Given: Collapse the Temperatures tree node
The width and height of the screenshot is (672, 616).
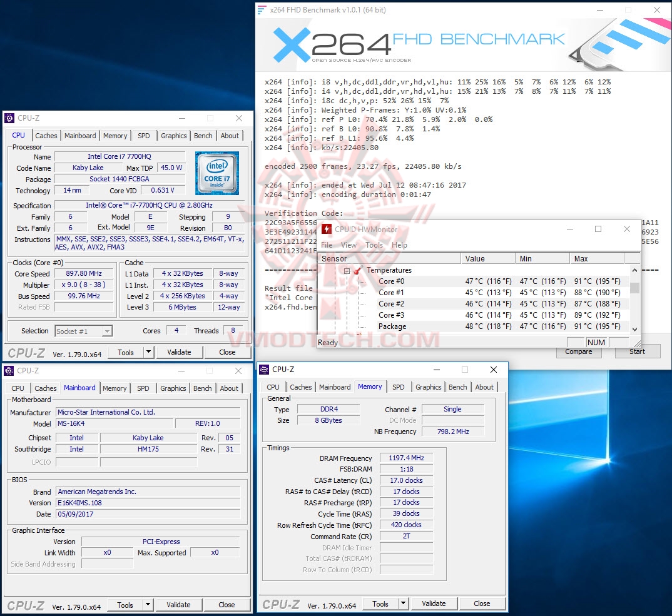Looking at the screenshot, I should coord(347,271).
